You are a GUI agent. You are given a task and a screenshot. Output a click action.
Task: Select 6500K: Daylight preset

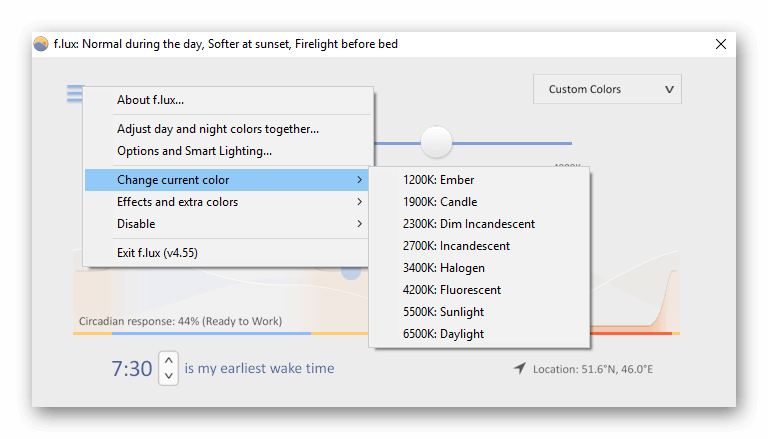click(444, 334)
